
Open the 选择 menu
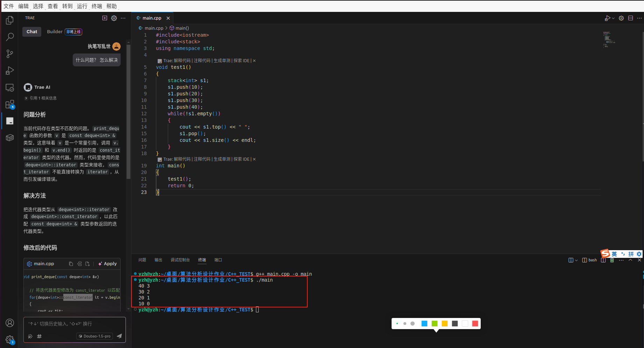[38, 6]
